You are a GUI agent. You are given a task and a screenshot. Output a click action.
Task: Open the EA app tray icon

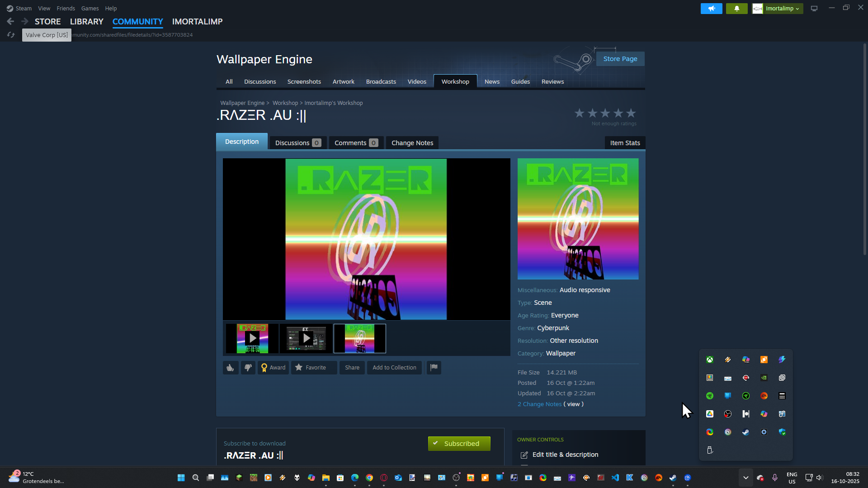764,396
